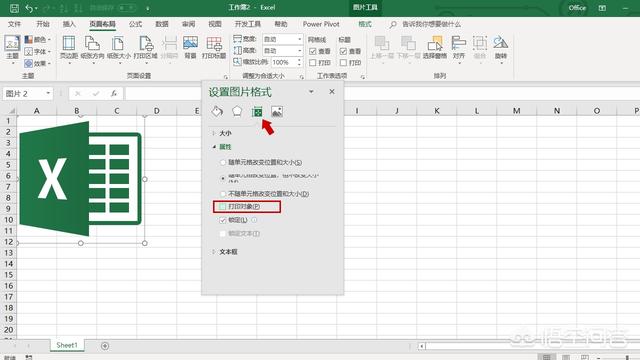640x360 pixels.
Task: Click the Undo arrow icon
Action: [29, 8]
